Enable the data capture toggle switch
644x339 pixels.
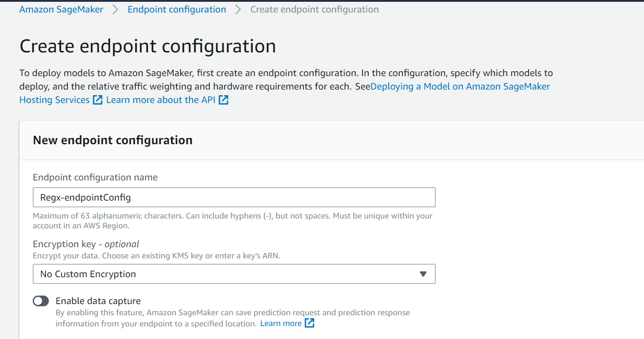[41, 301]
